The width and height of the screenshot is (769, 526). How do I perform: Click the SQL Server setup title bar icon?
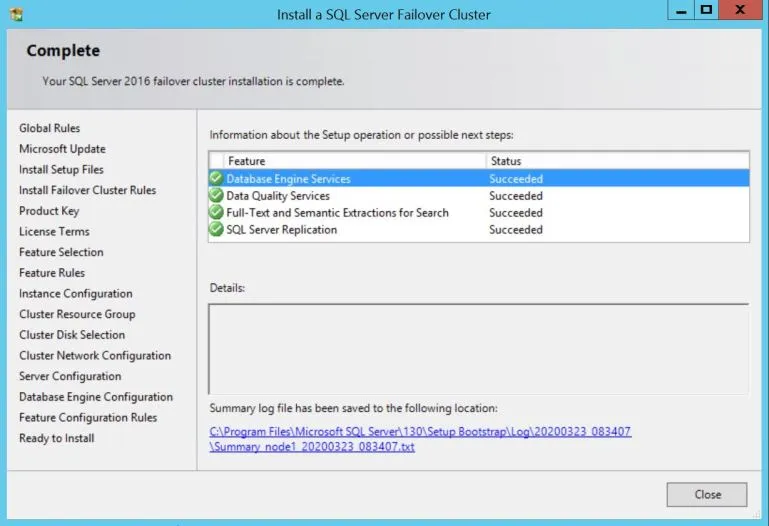16,14
